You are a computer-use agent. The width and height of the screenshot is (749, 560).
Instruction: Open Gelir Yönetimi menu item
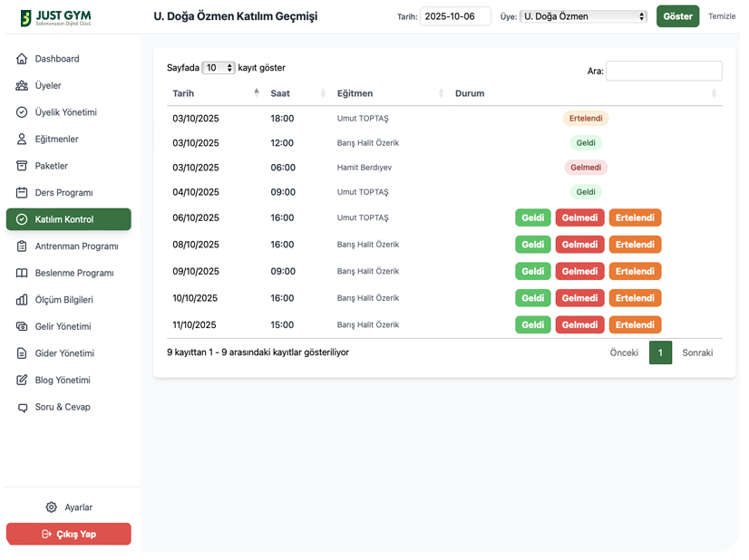point(63,327)
